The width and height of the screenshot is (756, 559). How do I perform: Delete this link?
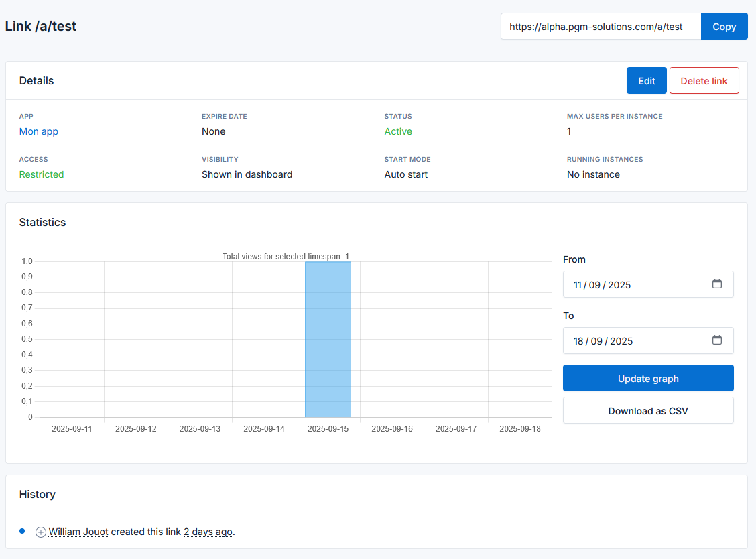[704, 80]
